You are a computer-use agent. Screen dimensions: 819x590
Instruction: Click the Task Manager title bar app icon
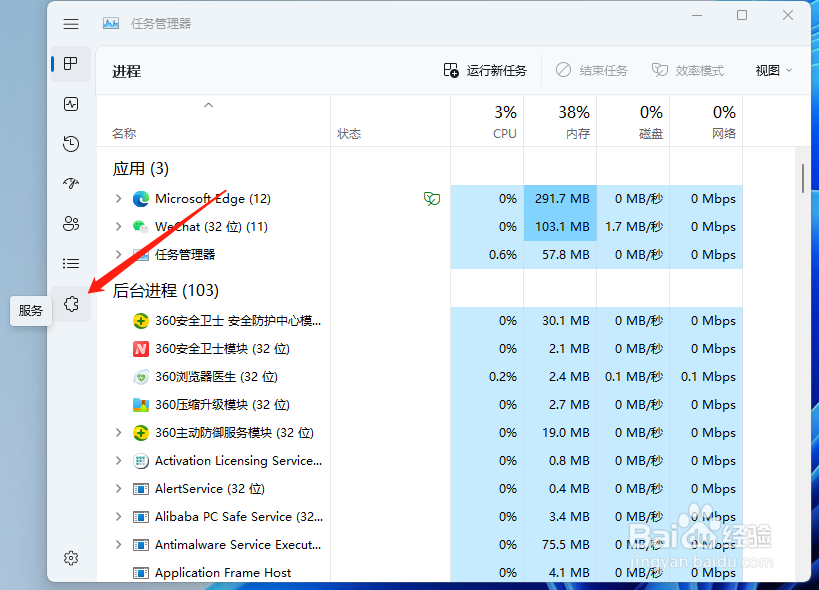pyautogui.click(x=111, y=23)
